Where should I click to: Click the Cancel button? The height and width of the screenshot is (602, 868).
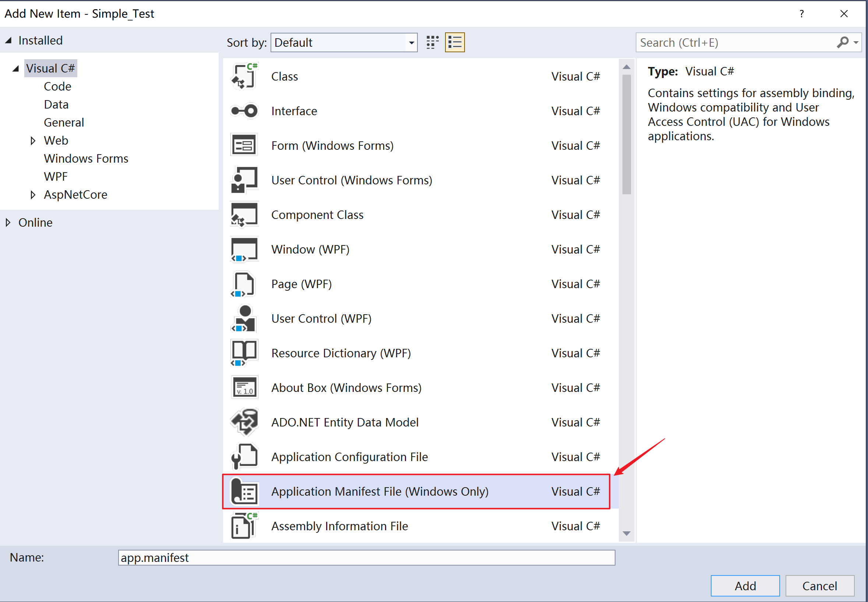[x=819, y=585]
